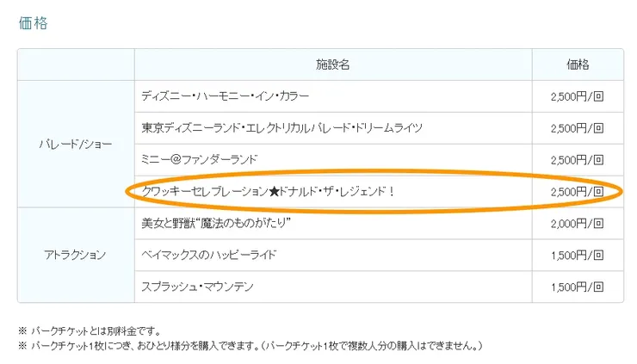Click the ★ star in the circled row
The image size is (637, 364).
(275, 191)
